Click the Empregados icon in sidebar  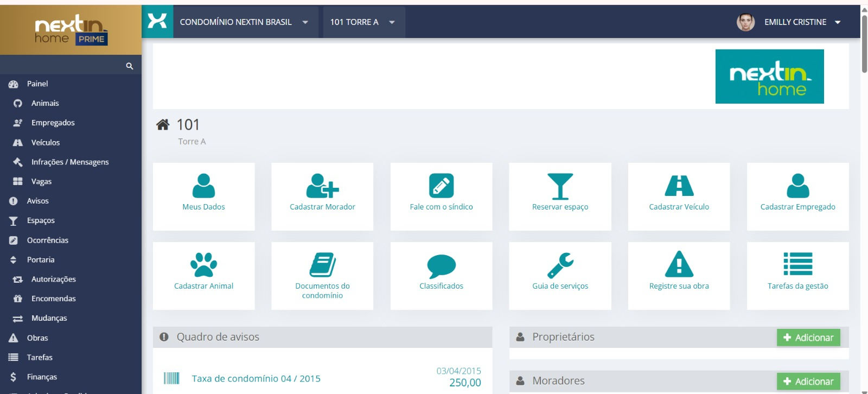tap(18, 123)
